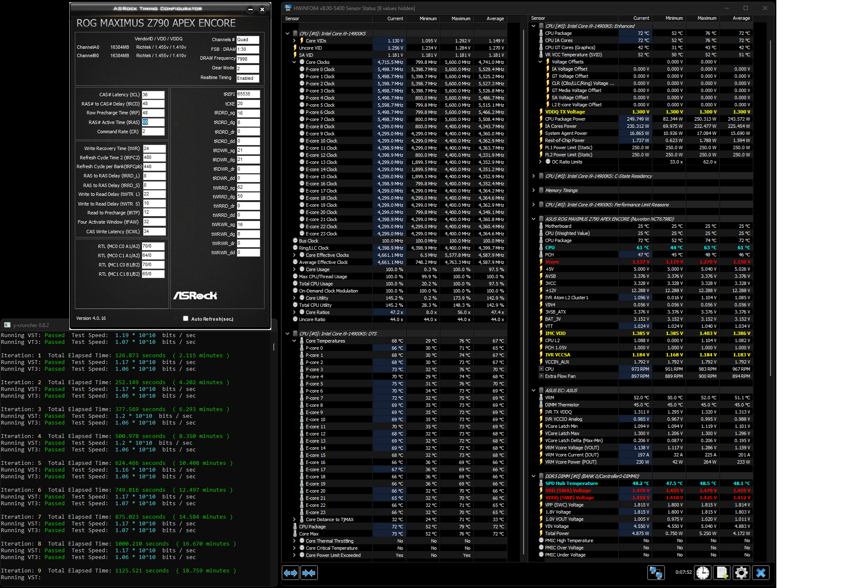Viewport: 868px width, 588px height.
Task: Expand the Core Effective Clocks row
Action: pos(294,255)
